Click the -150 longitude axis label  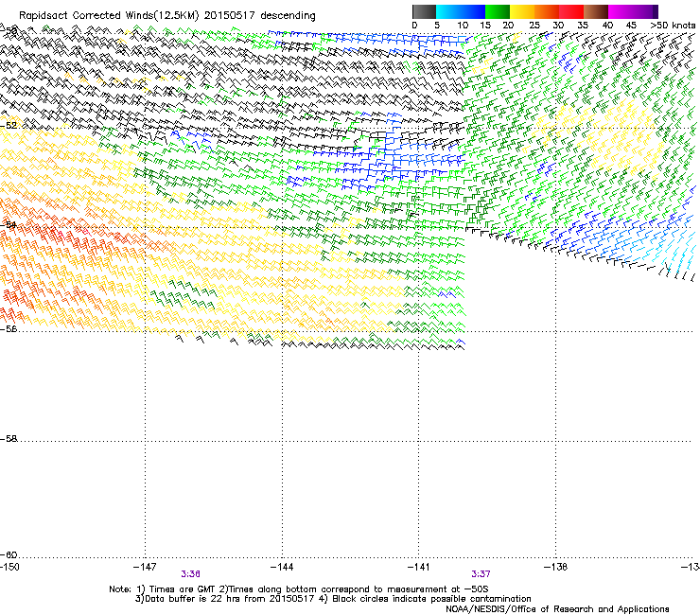(9, 567)
